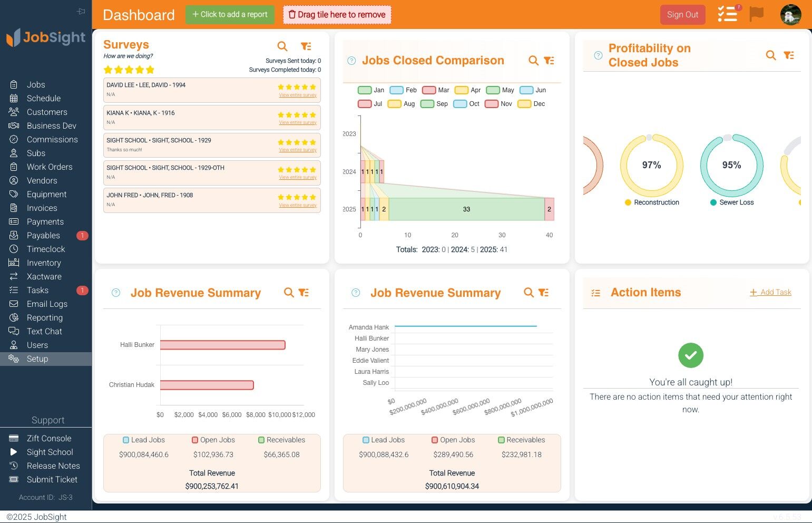This screenshot has height=523, width=812.
Task: Open help icon for Profitability on Closed Jobs
Action: [598, 55]
